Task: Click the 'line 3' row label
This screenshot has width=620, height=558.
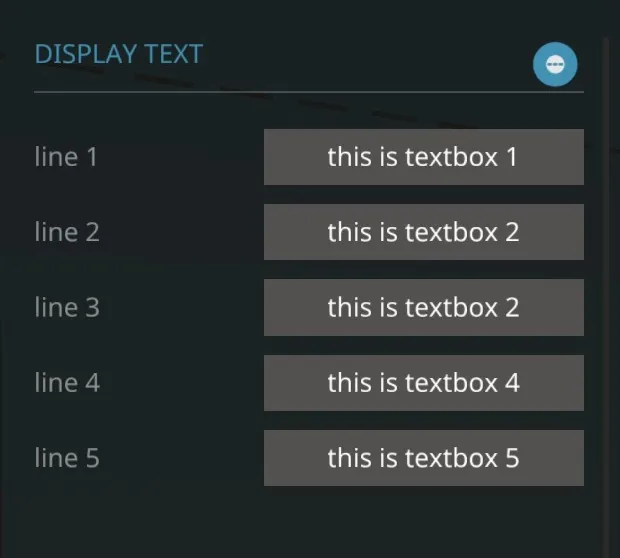Action: (67, 307)
